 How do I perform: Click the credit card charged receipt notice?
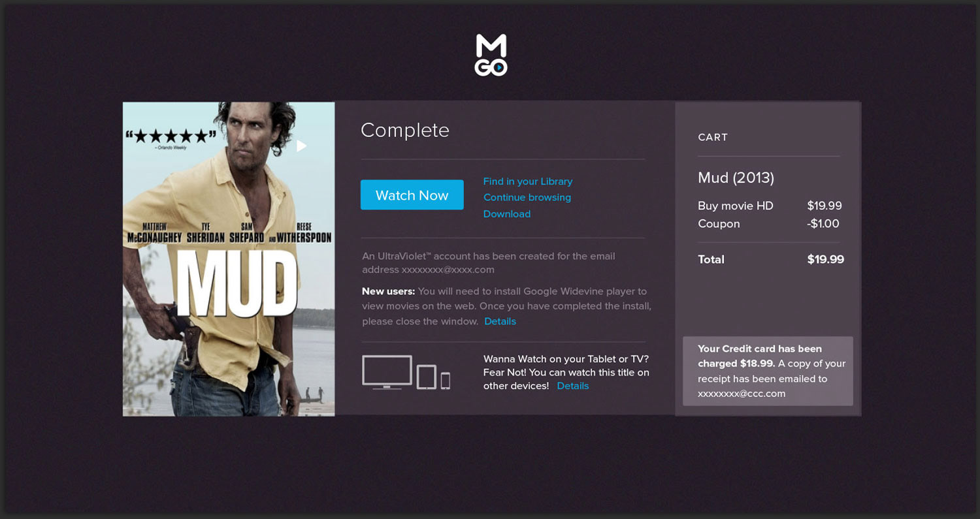tap(768, 371)
